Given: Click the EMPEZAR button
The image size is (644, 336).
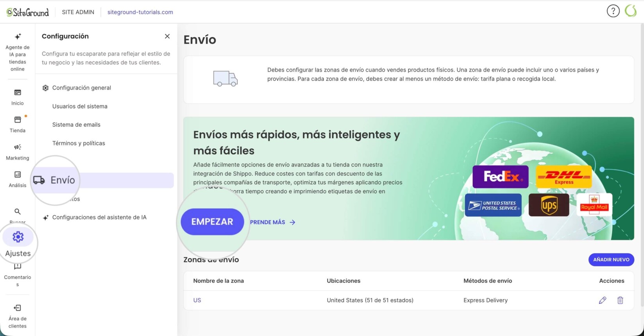Looking at the screenshot, I should (212, 222).
